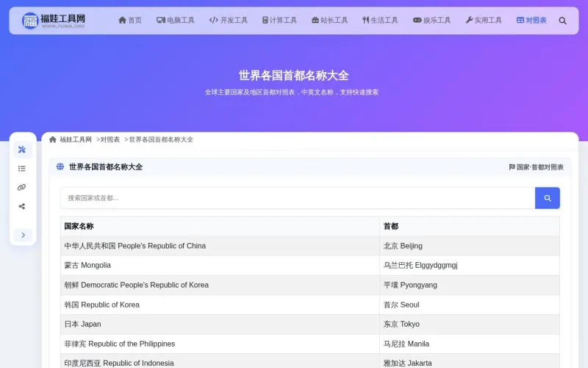Open the 站长工具 menu

pyautogui.click(x=329, y=21)
